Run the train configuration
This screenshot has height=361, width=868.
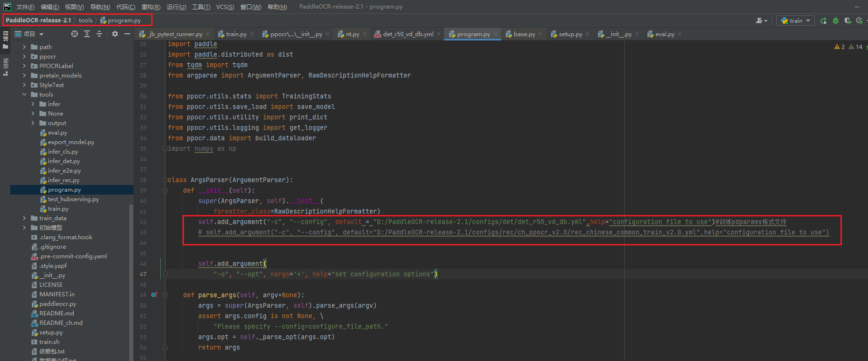(823, 20)
